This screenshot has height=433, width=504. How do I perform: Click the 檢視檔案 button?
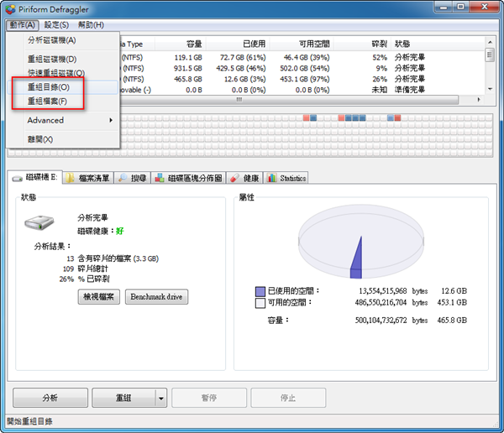click(x=98, y=296)
